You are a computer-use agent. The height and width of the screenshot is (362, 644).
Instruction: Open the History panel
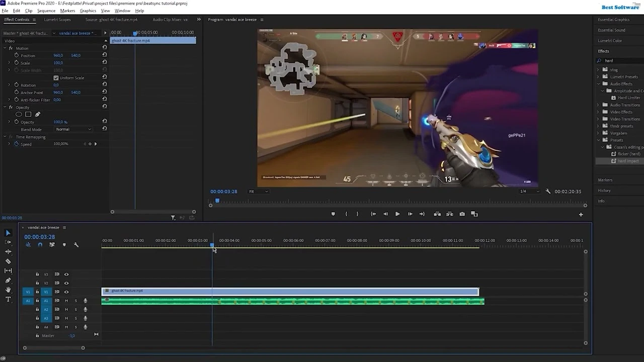pos(604,191)
